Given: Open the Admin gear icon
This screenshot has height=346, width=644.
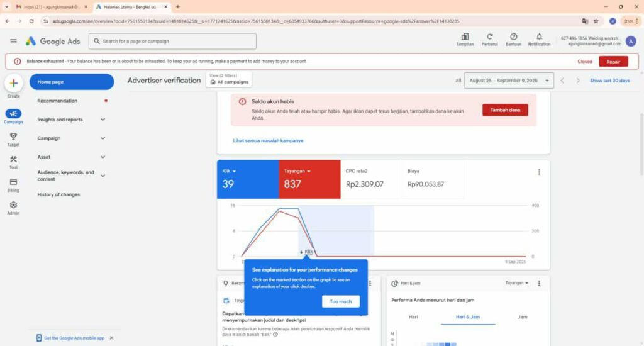Looking at the screenshot, I should pyautogui.click(x=13, y=205).
